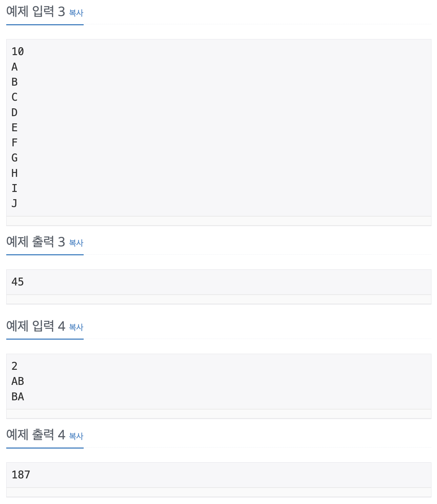Screen dimensions: 437x504
Task: Copy example output 3 via 복사 link
Action: [x=76, y=243]
